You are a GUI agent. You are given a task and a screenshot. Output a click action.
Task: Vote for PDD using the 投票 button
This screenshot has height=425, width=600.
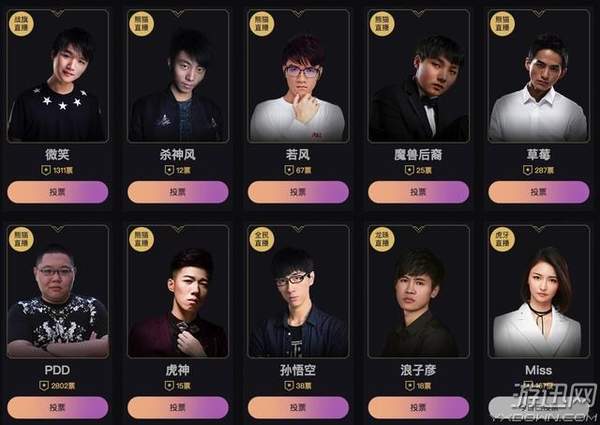(x=58, y=407)
